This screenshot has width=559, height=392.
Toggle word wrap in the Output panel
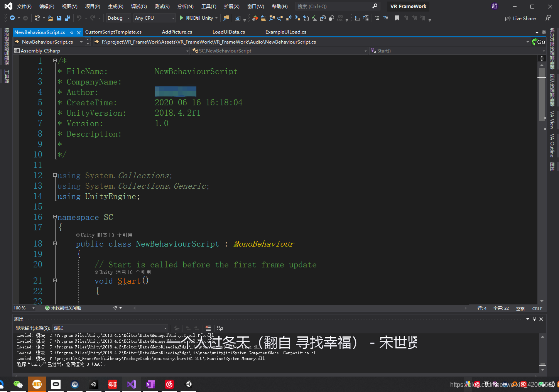click(x=220, y=328)
